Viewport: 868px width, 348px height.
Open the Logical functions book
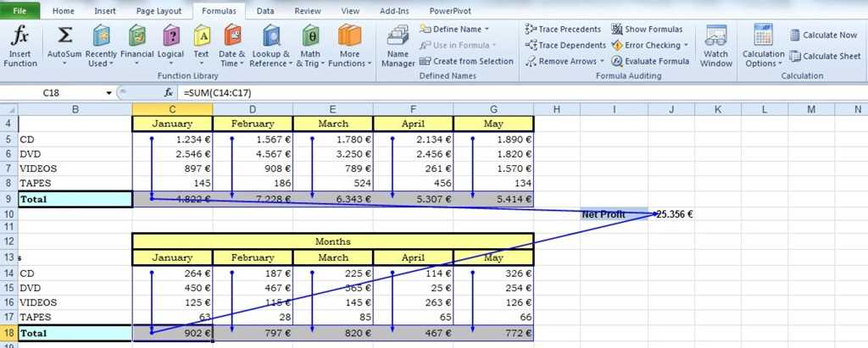click(x=171, y=36)
